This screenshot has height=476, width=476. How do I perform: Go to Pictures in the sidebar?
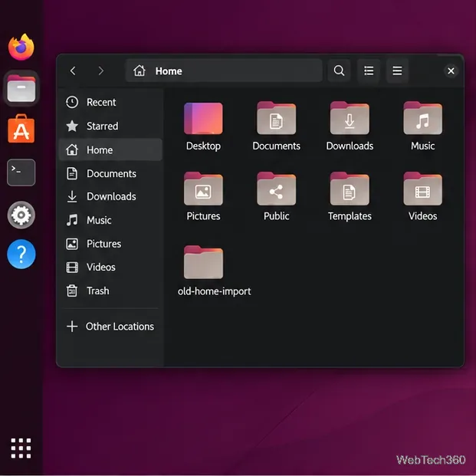(110, 244)
